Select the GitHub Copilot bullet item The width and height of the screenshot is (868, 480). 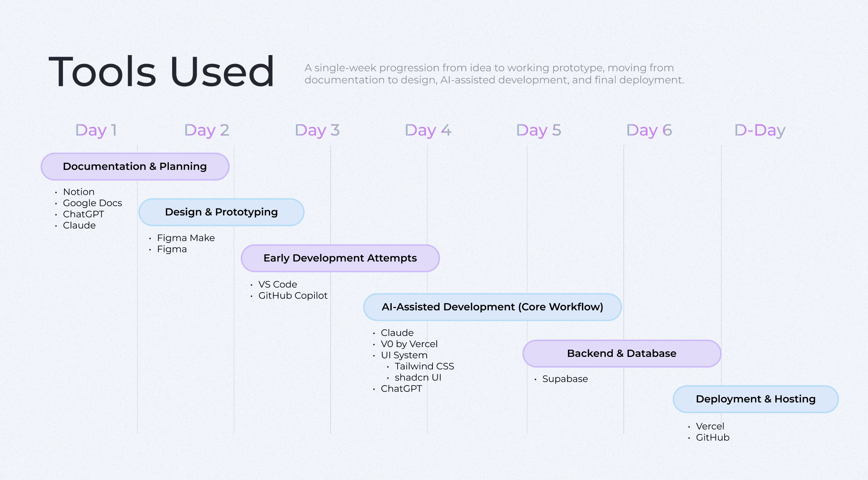[x=293, y=295]
